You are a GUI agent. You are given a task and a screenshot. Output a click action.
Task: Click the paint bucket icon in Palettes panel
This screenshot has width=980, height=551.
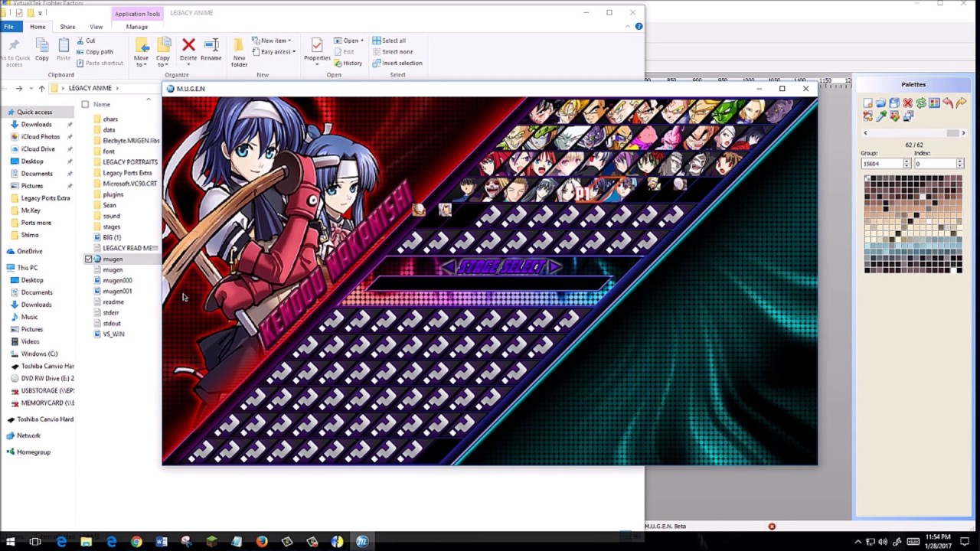tap(894, 116)
